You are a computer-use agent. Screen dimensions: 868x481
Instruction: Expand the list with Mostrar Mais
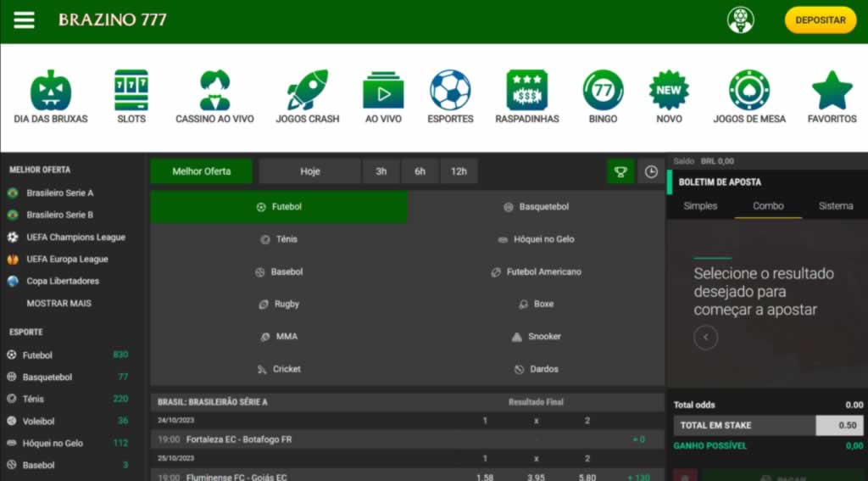58,303
